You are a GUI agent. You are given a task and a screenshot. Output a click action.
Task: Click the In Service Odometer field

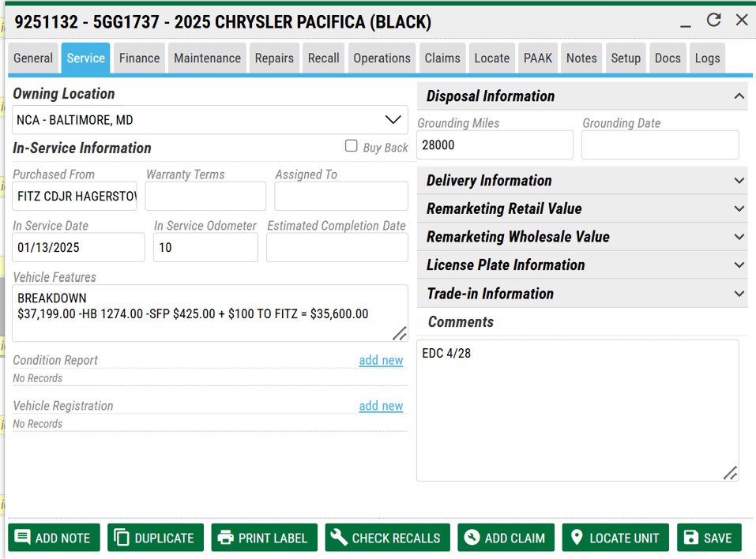205,248
